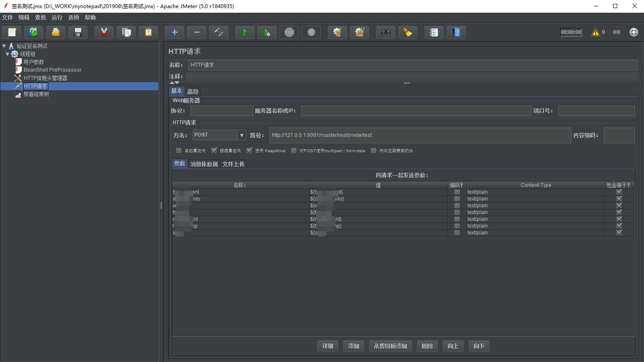The image size is (644, 362).
Task: Click the 名称 HTTP请求 input field
Action: 413,65
